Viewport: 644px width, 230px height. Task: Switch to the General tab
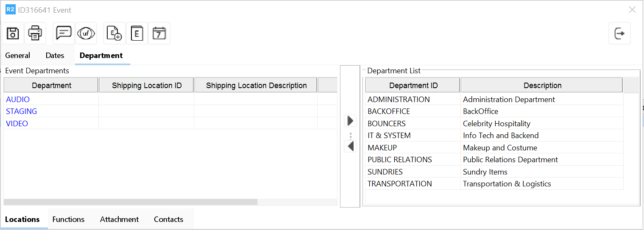[x=18, y=55]
